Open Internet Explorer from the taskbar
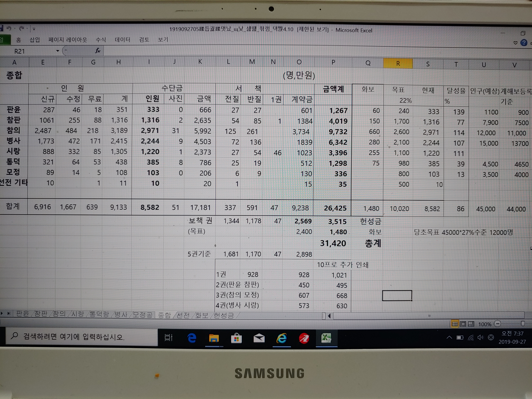532x399 pixels. tap(282, 338)
